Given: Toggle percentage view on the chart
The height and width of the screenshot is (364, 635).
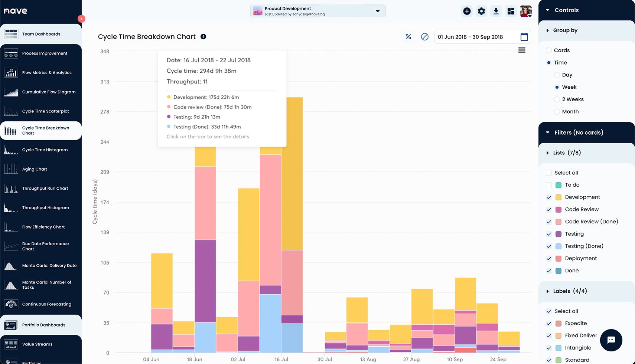Looking at the screenshot, I should (408, 37).
